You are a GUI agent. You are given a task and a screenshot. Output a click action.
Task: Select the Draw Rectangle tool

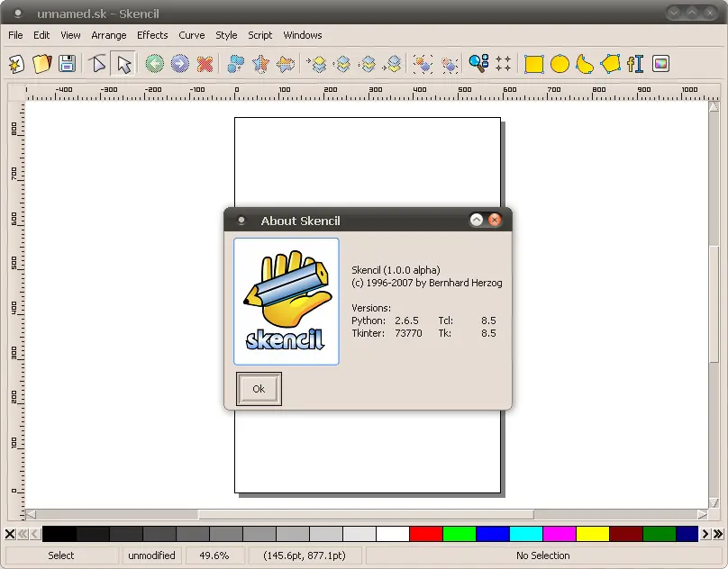pos(534,64)
